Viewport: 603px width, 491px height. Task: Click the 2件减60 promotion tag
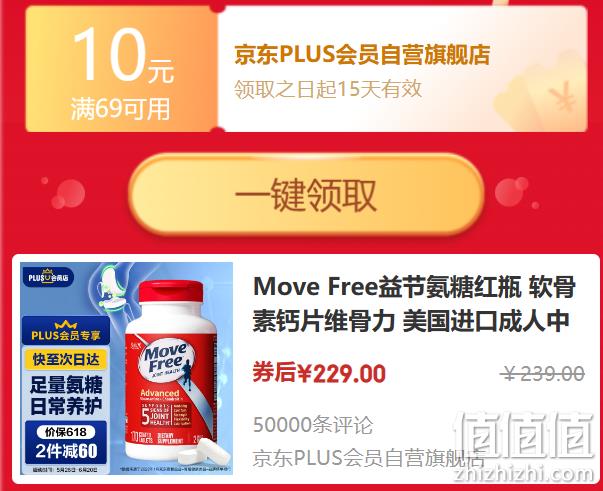tap(66, 451)
